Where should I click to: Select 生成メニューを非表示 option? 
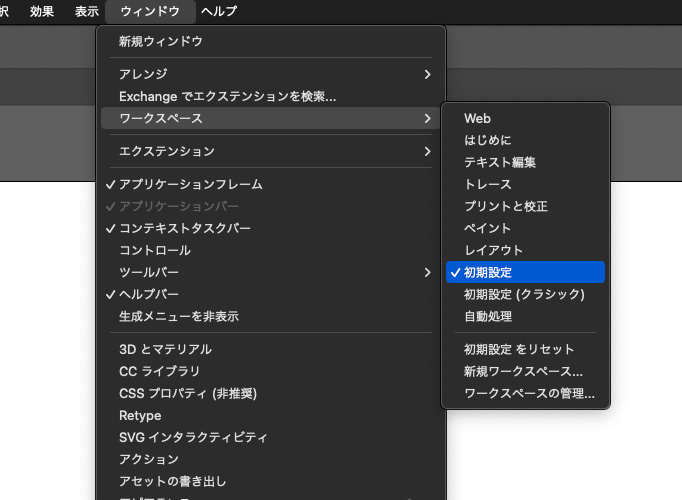[x=178, y=316]
